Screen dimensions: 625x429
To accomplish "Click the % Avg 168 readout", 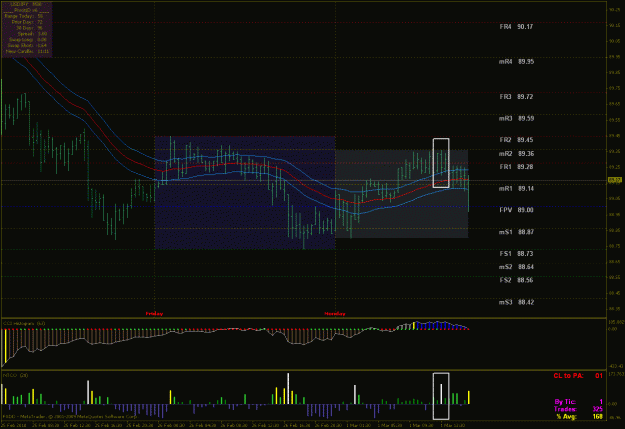I will tap(580, 417).
